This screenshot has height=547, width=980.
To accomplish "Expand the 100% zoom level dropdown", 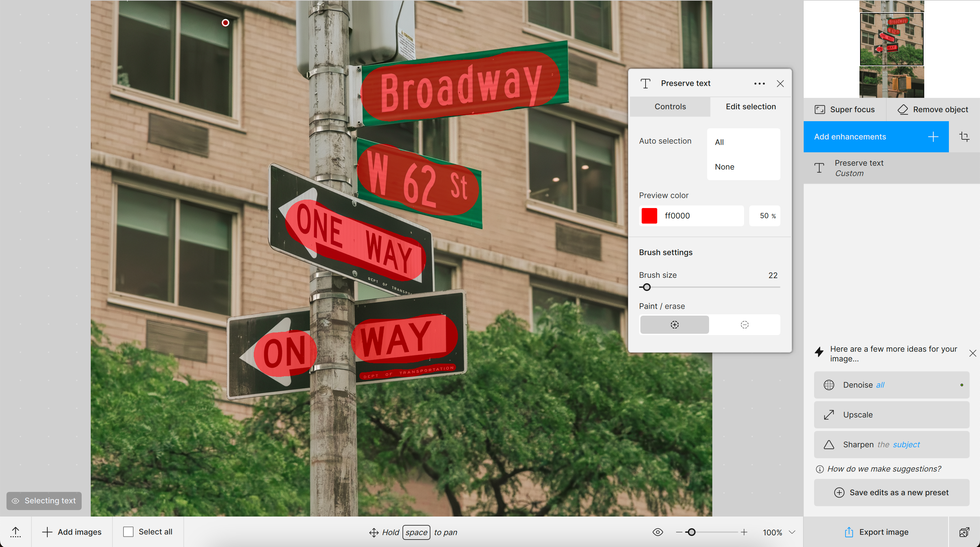I will coord(792,532).
